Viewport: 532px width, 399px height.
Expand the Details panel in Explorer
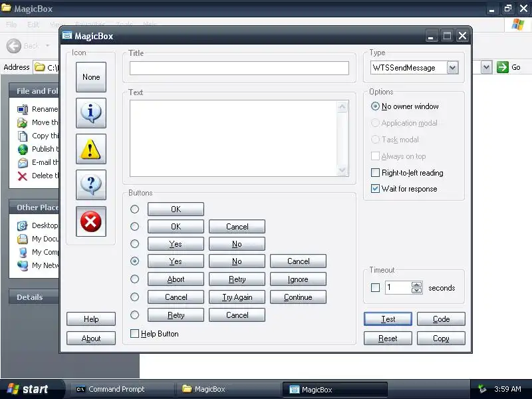[x=34, y=297]
